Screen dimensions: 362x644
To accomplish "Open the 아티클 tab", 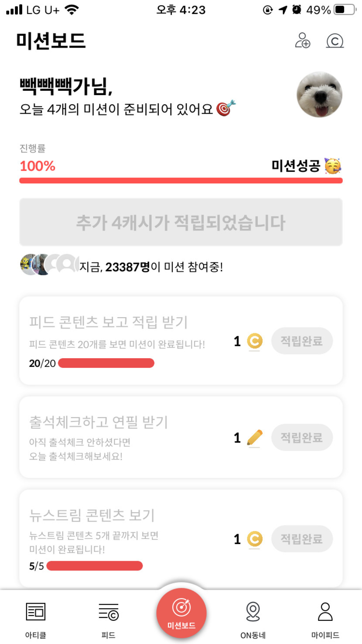I will click(36, 618).
